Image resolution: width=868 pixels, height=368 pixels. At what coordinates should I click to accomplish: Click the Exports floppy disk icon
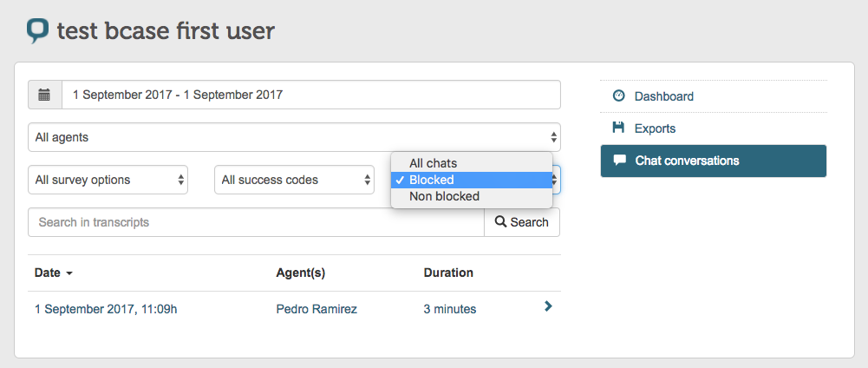[618, 128]
